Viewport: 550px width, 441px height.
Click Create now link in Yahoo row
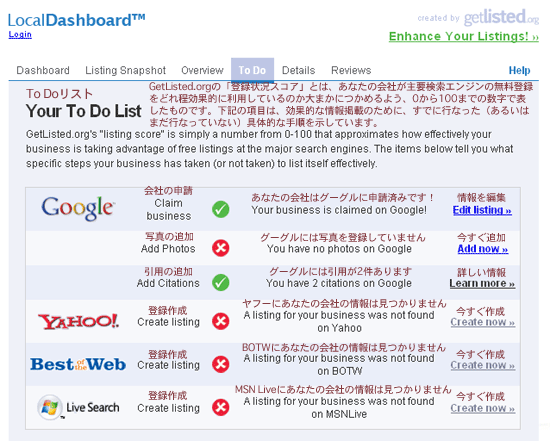click(x=483, y=322)
